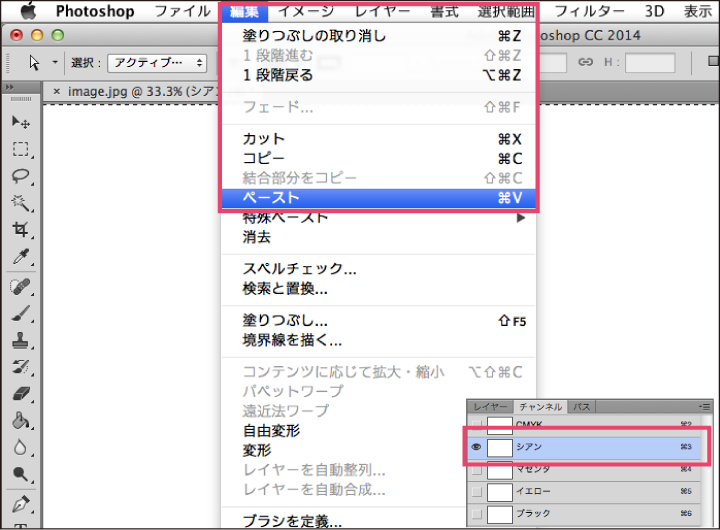The width and height of the screenshot is (720, 530).
Task: Switch to the レイヤー panel tab
Action: tap(490, 407)
